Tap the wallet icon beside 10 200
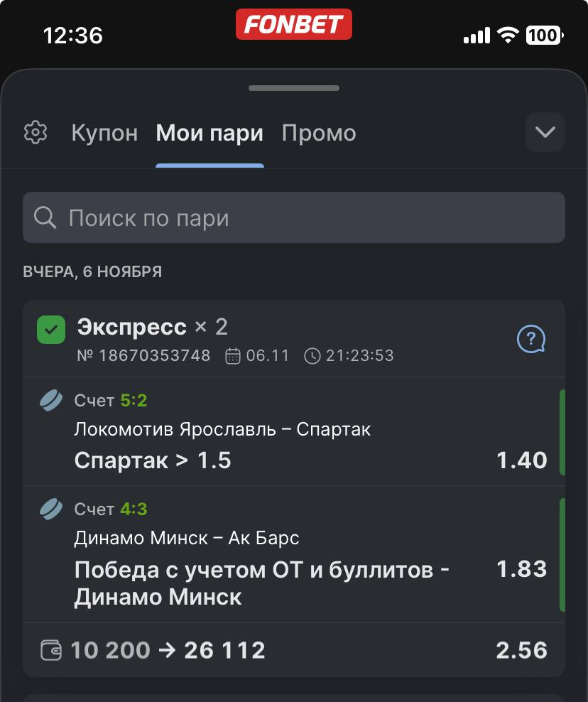The height and width of the screenshot is (702, 588). click(x=51, y=650)
